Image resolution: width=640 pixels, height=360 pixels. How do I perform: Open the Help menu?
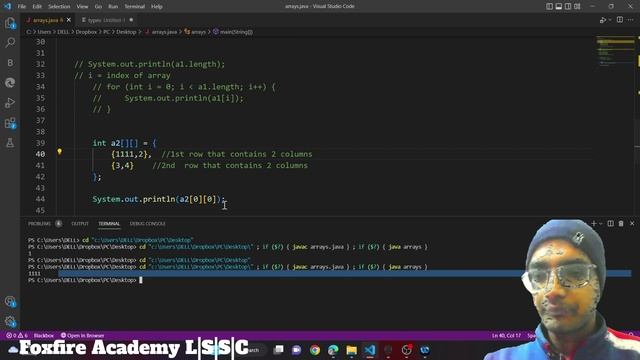click(x=157, y=7)
